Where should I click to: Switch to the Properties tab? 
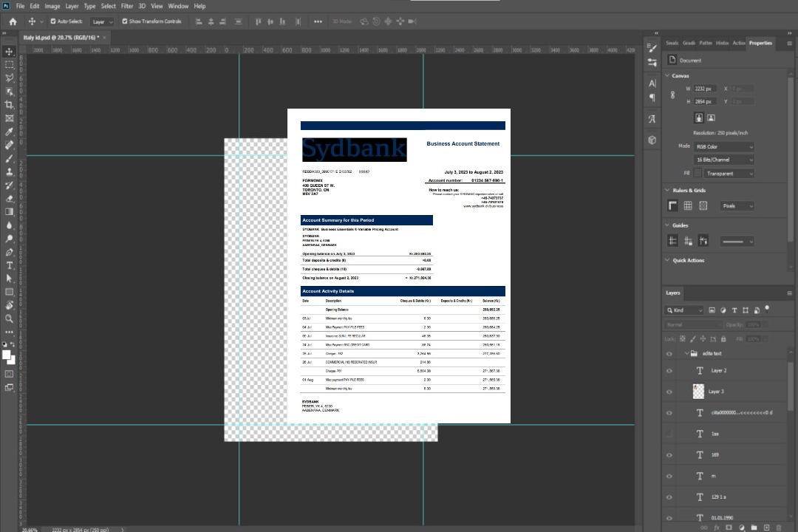pos(760,43)
